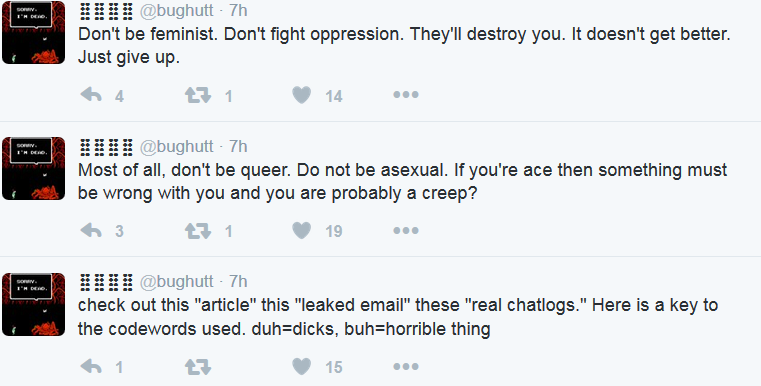Like the "don't be queer" tweet
761x386 pixels.
(301, 230)
